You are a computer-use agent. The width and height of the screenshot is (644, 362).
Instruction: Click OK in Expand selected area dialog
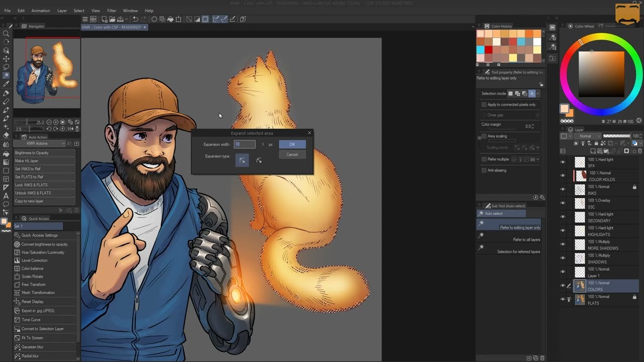click(292, 144)
